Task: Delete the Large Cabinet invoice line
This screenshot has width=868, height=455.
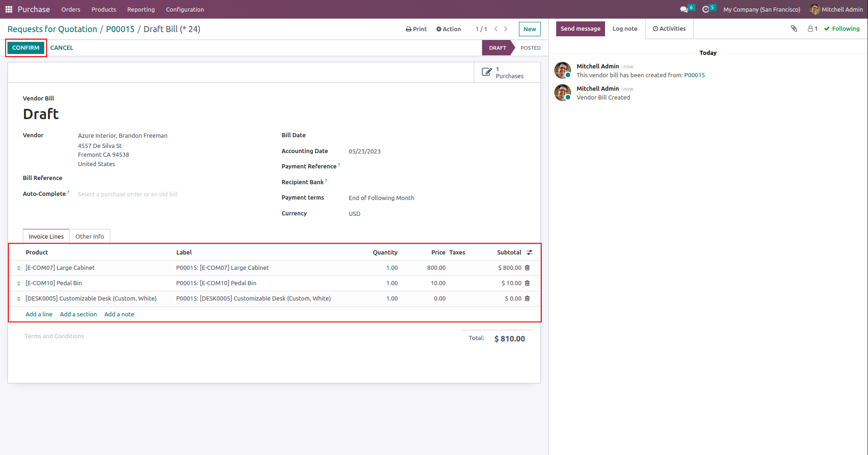Action: click(x=527, y=268)
